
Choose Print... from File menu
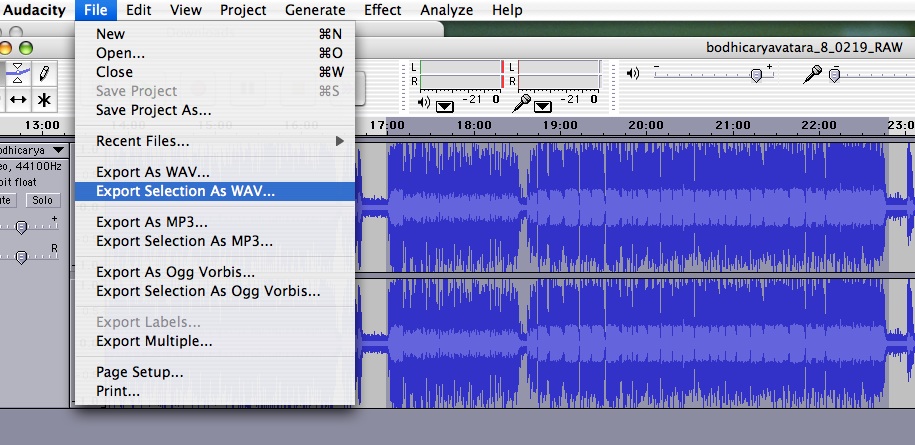(215, 391)
